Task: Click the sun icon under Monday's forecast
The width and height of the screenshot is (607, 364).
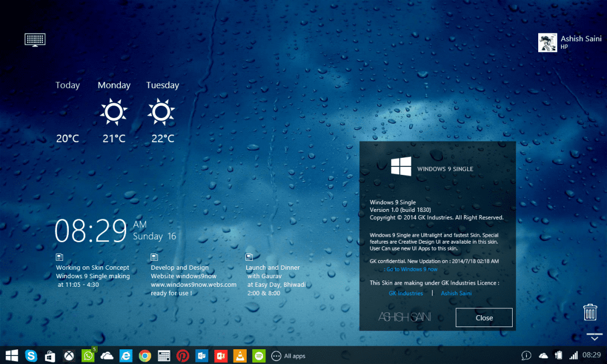Action: (x=113, y=111)
